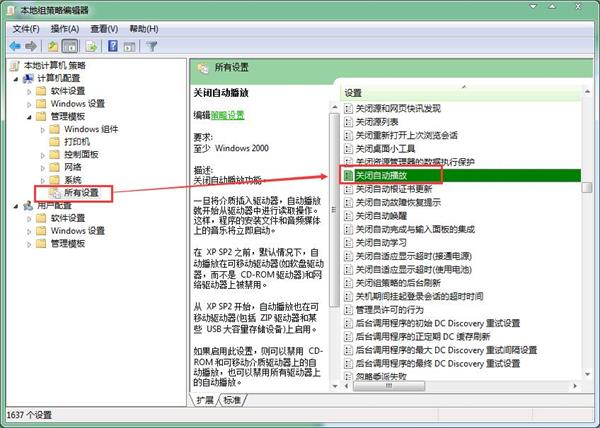
Task: Collapse 管理模板 node under 计算机配置
Action: (29, 117)
